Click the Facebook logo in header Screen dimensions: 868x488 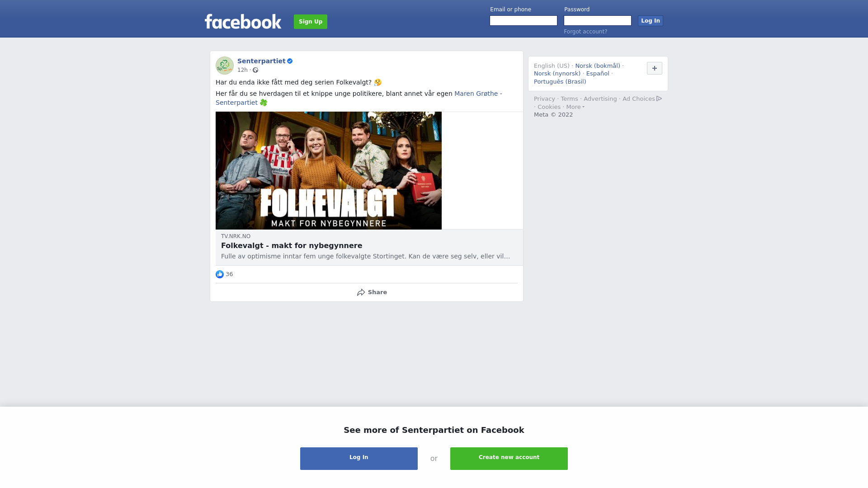pos(243,21)
